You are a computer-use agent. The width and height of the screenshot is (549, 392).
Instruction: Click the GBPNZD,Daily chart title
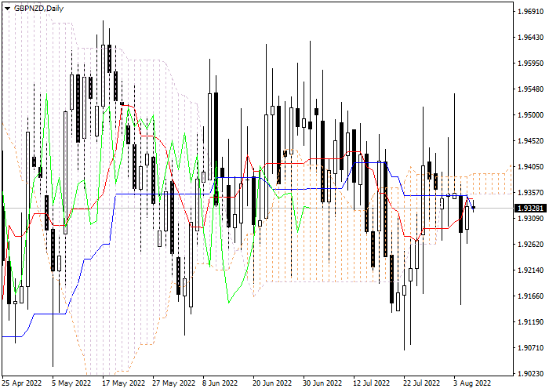click(40, 8)
